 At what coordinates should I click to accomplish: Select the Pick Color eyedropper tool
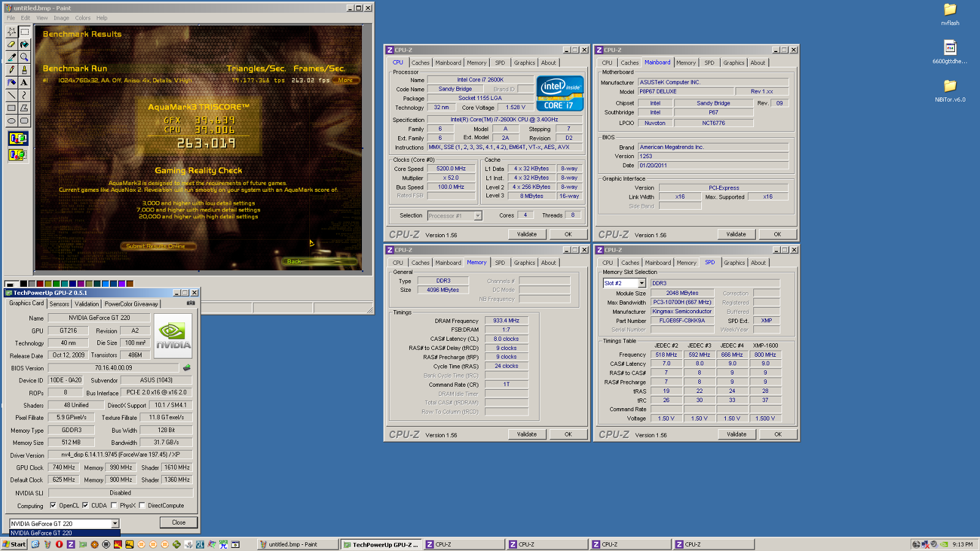12,57
